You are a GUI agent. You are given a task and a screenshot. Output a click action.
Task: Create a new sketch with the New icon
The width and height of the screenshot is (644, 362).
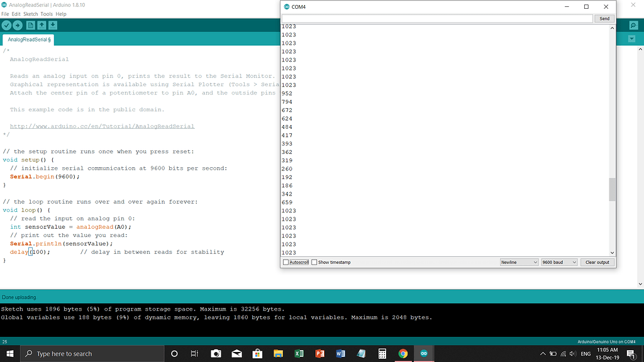[30, 25]
